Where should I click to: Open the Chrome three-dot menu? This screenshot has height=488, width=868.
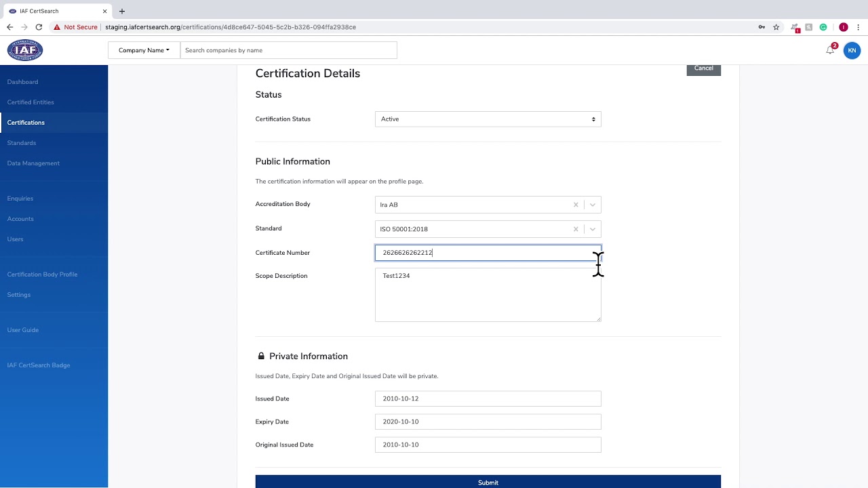coord(859,27)
